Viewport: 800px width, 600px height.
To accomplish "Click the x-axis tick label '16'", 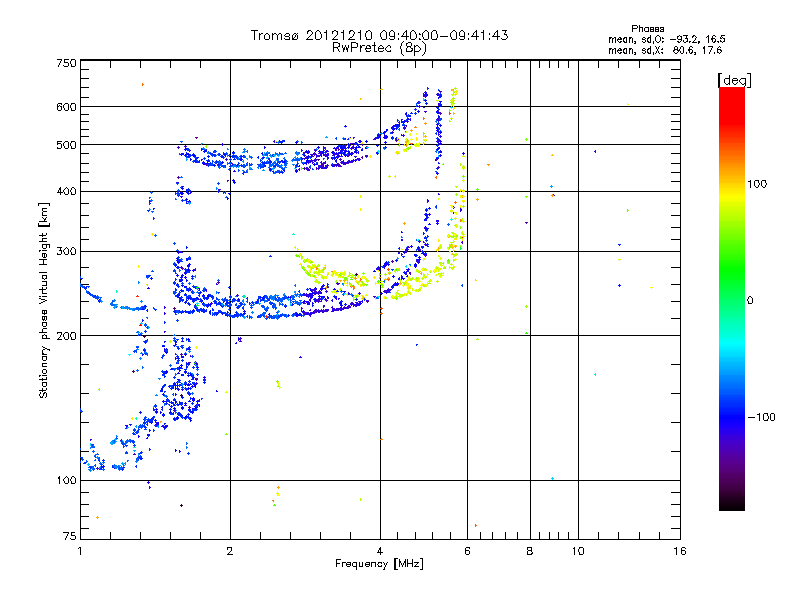I will pos(680,551).
